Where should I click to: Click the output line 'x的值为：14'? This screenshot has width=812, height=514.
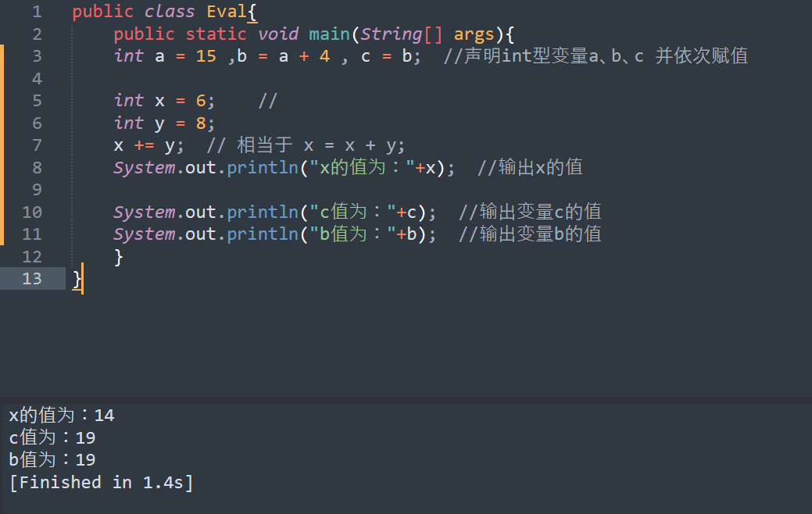(62, 415)
